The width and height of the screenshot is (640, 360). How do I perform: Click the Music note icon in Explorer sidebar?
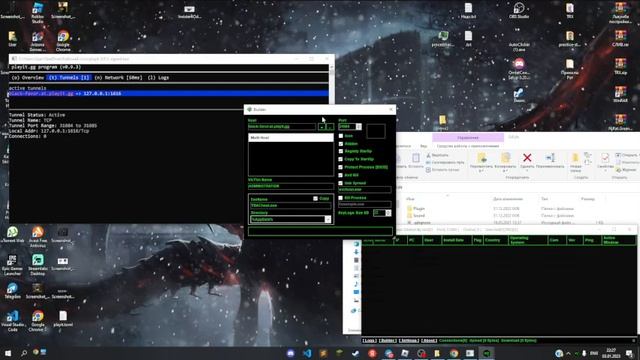click(x=356, y=284)
